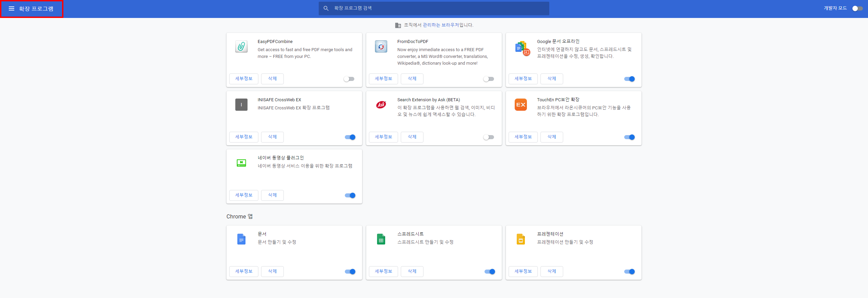Enable Search Extension by Ask
Screen dimensions: 868x298
coord(489,137)
